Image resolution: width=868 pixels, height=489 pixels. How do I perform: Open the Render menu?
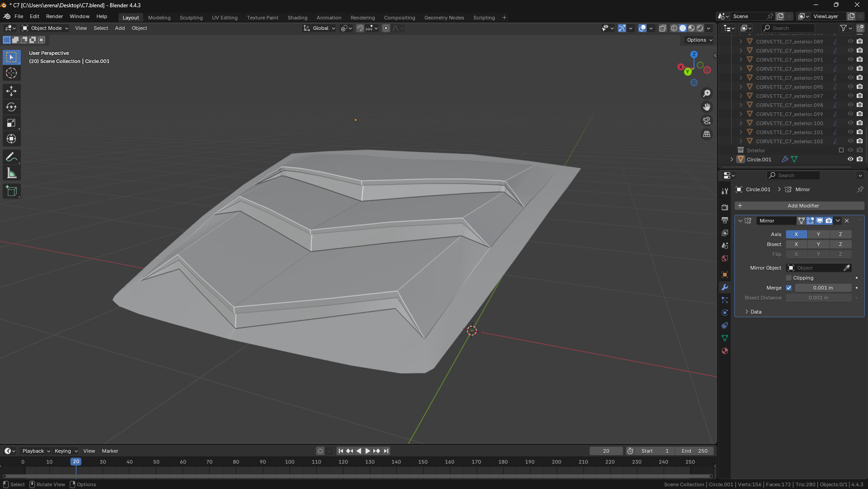pos(54,16)
